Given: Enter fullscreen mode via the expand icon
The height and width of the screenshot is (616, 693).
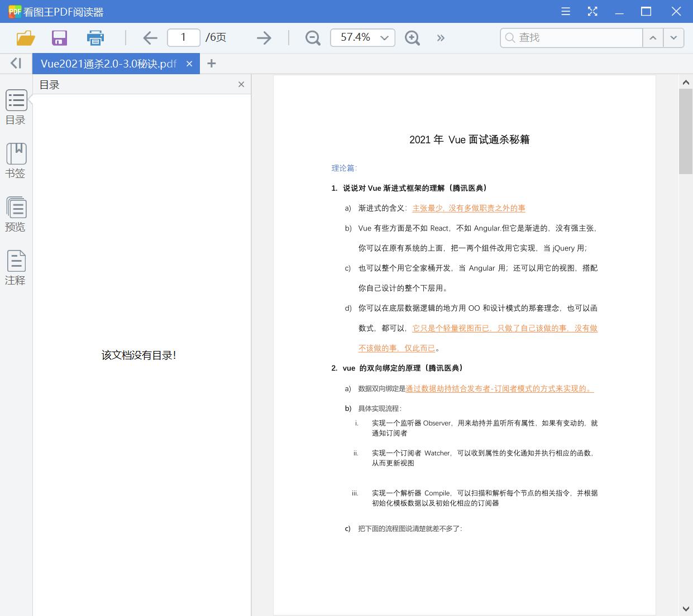Looking at the screenshot, I should pos(592,11).
